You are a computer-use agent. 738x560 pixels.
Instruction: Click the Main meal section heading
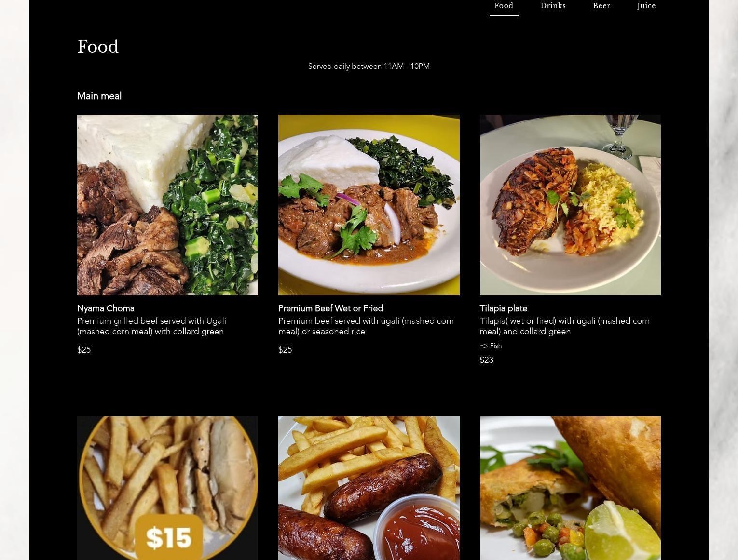click(x=99, y=96)
